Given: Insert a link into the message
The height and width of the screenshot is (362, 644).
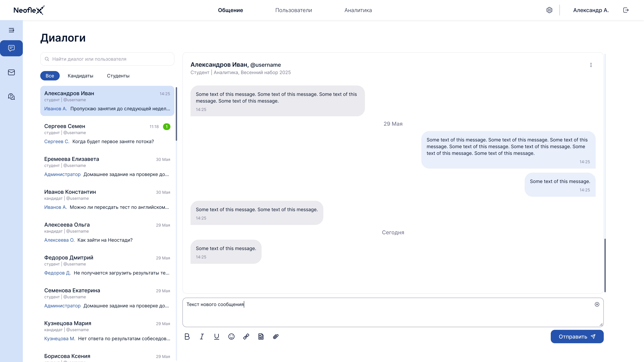Looking at the screenshot, I should pos(246,337).
